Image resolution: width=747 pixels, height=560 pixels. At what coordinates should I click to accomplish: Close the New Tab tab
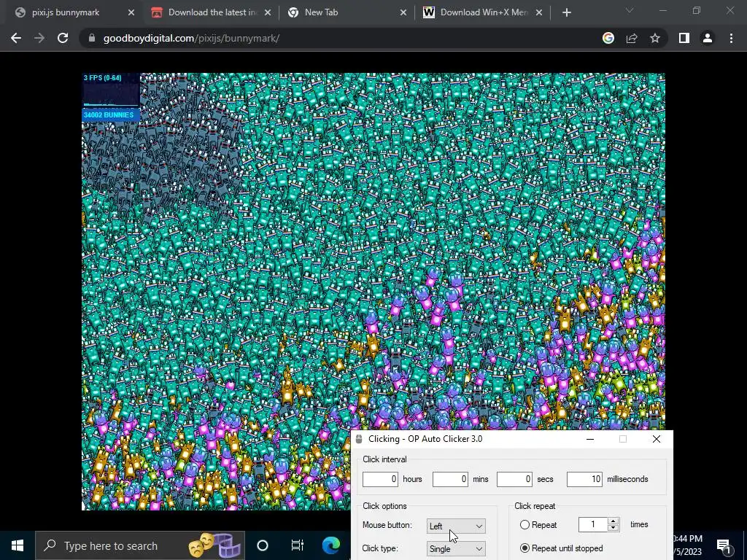pos(403,13)
